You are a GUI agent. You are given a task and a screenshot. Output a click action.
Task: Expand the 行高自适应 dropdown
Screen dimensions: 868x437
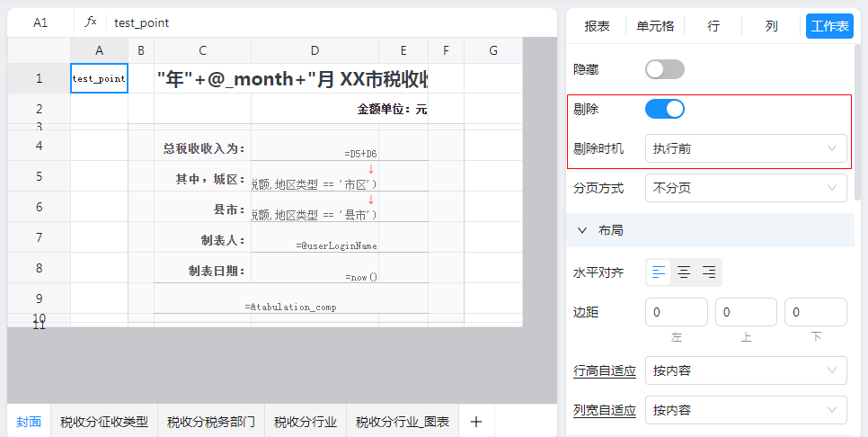745,370
